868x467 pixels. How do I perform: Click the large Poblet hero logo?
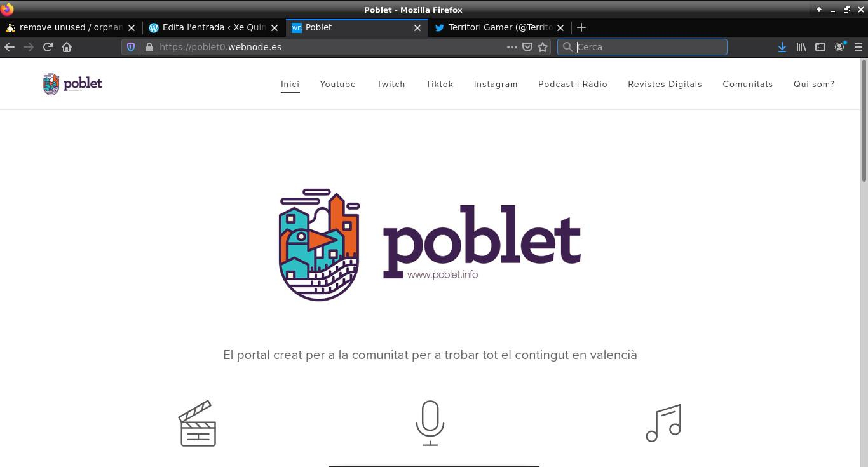point(430,245)
